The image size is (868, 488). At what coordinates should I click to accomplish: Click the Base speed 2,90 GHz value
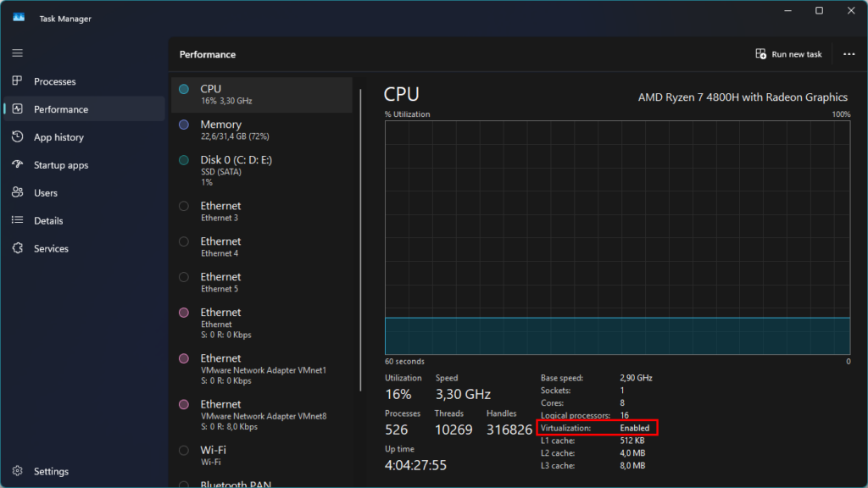pos(636,378)
